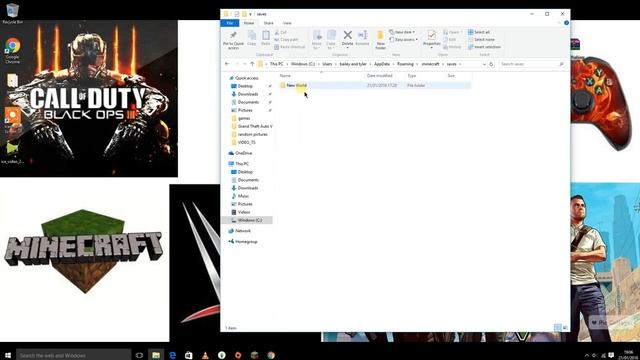
Task: Sort by the Name column header
Action: [x=285, y=76]
